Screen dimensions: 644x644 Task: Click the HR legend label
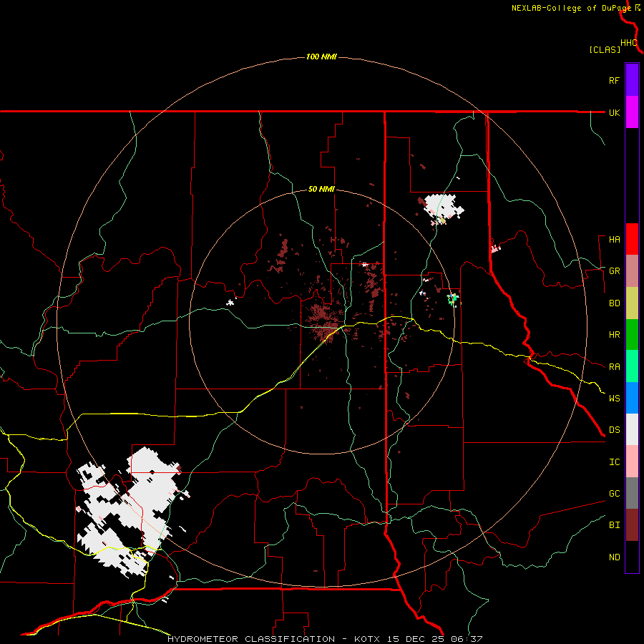click(615, 335)
